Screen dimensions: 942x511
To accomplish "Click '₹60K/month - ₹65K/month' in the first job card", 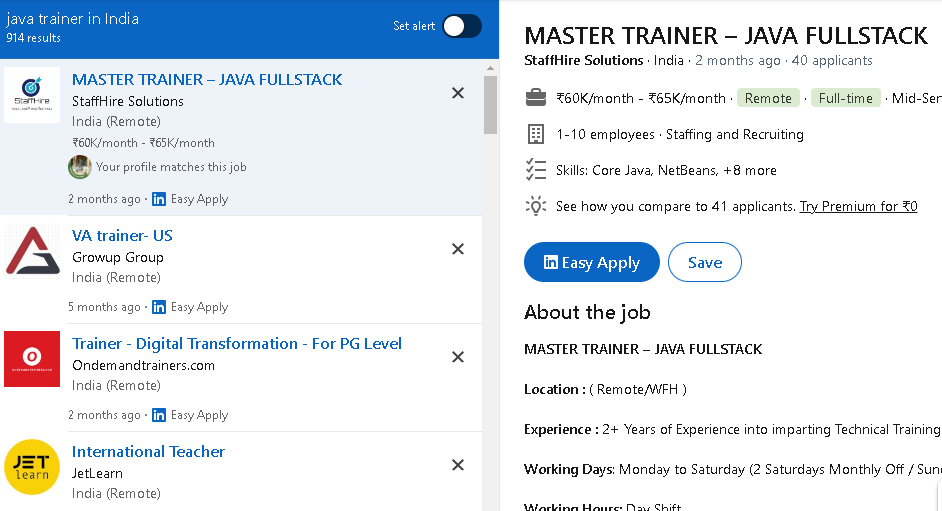I will click(144, 143).
